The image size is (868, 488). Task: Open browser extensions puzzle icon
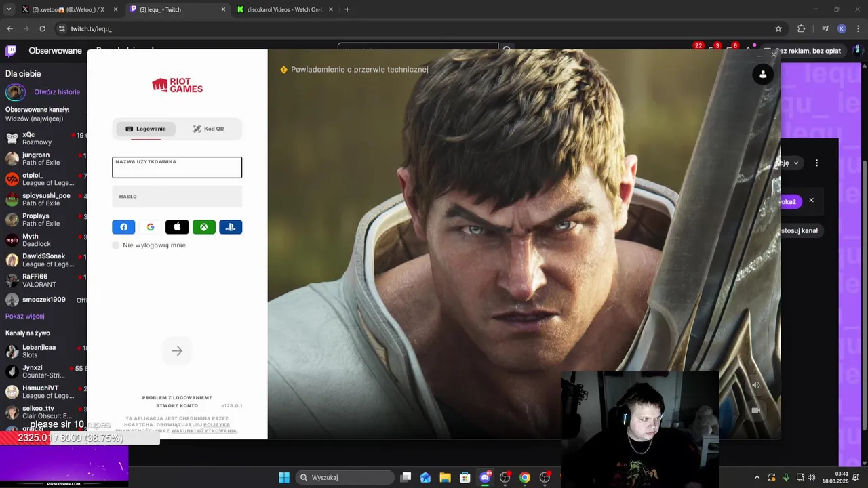click(x=802, y=28)
